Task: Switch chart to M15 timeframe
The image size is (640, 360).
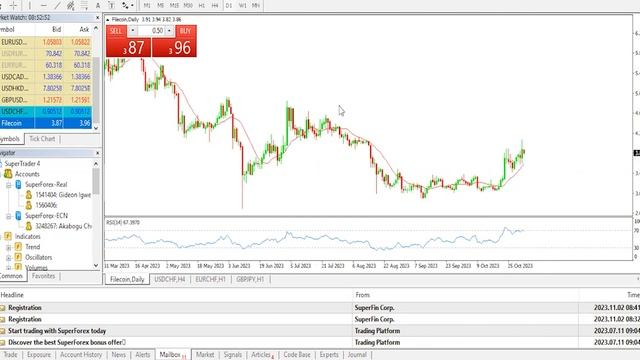Action: pos(174,5)
